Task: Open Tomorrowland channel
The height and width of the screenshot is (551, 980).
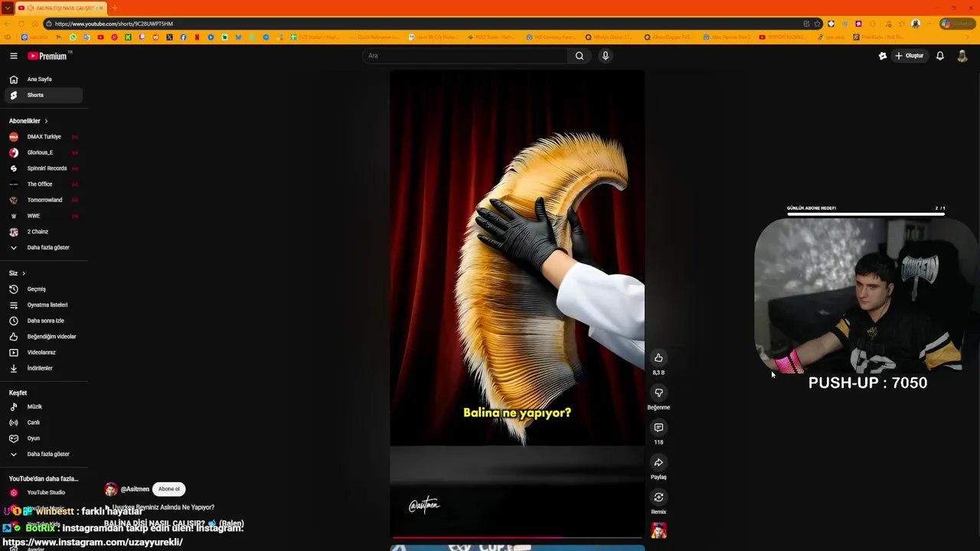Action: pos(42,200)
